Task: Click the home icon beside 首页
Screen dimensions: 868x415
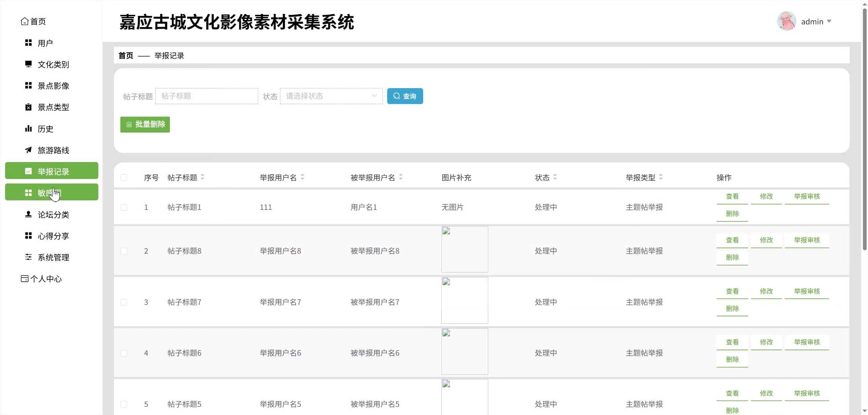Action: point(24,21)
